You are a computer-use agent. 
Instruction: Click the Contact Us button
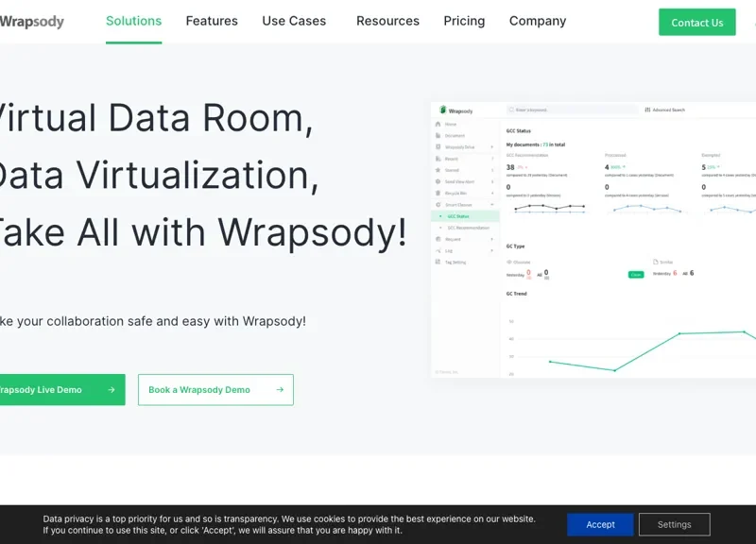pos(697,23)
